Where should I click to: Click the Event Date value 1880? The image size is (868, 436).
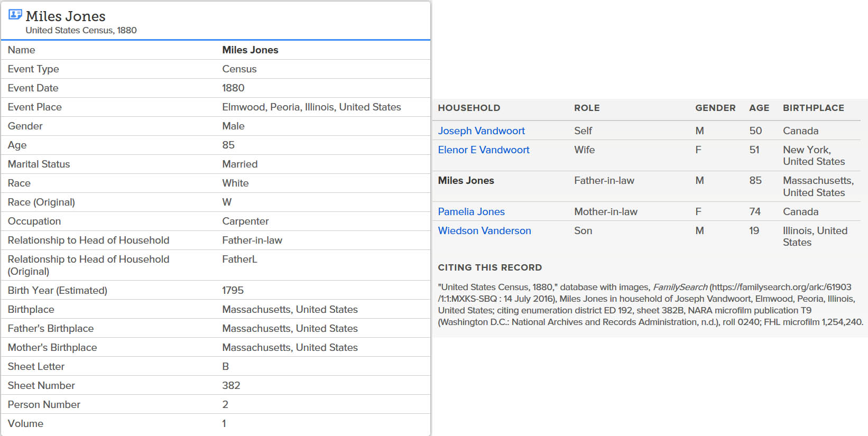pos(233,88)
